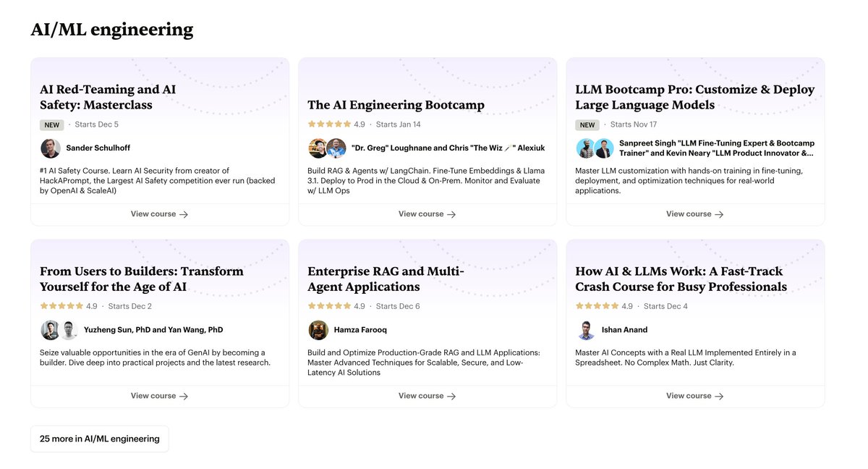Image resolution: width=868 pixels, height=469 pixels.
Task: Open the LLM Bootcamp Pro course title
Action: point(695,97)
